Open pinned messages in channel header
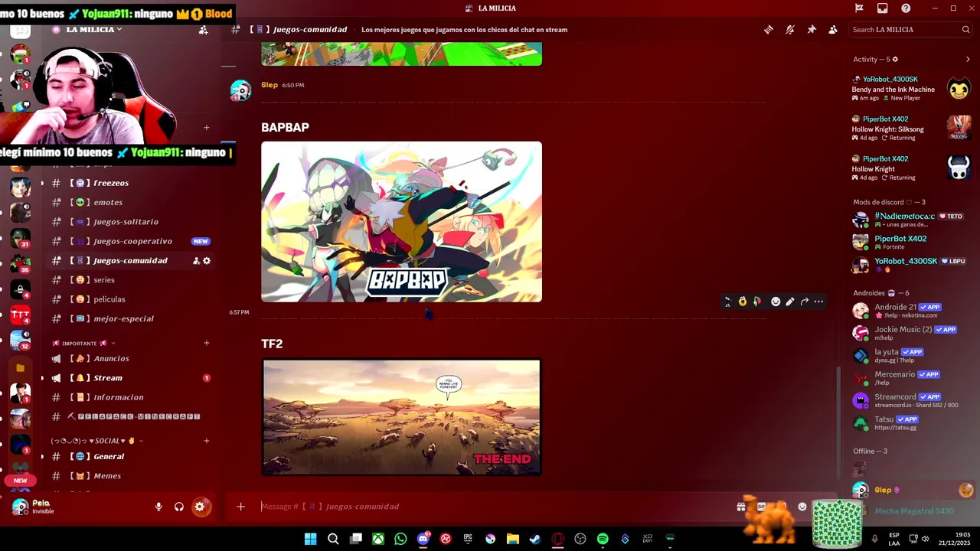 tap(812, 30)
